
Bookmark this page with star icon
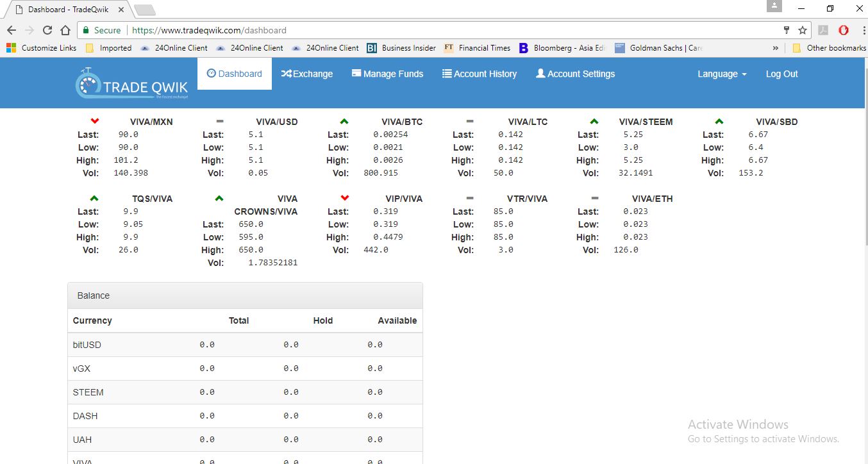click(x=802, y=30)
